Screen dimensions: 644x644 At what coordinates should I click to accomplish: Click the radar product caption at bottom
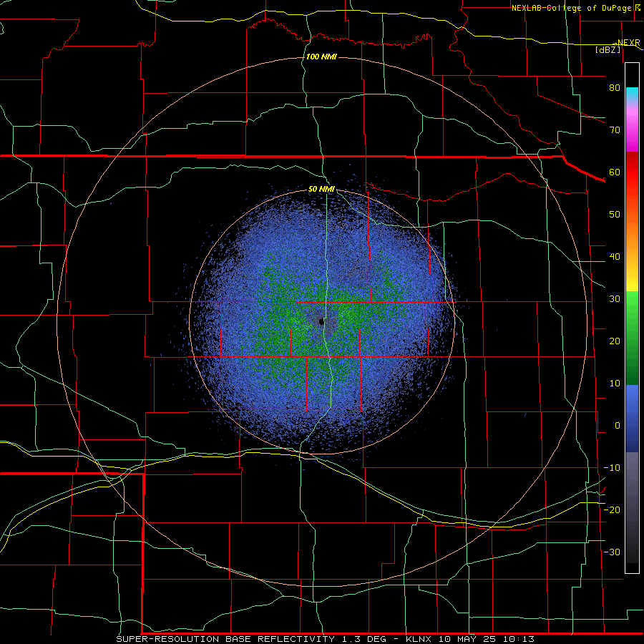(x=326, y=639)
